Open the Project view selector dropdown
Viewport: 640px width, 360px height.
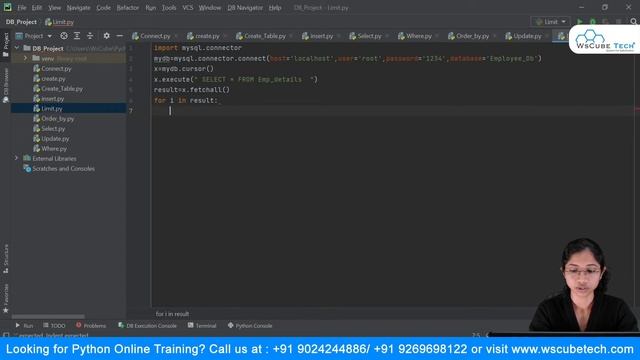[33, 36]
